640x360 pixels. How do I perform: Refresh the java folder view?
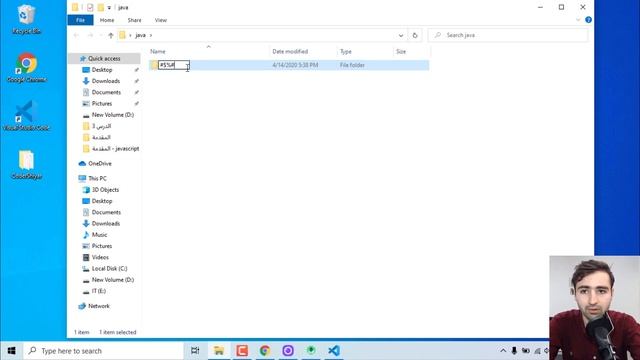point(415,36)
